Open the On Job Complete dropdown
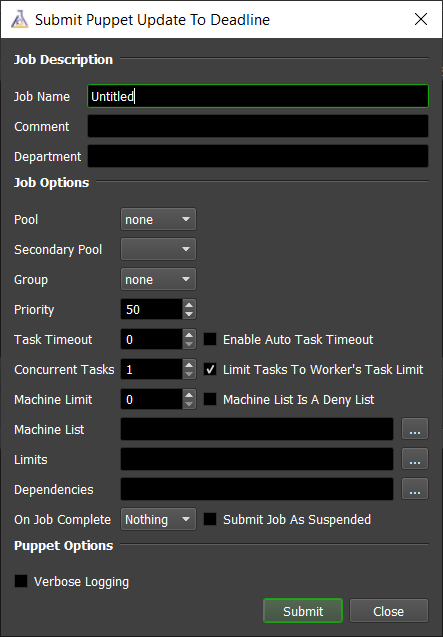 158,520
